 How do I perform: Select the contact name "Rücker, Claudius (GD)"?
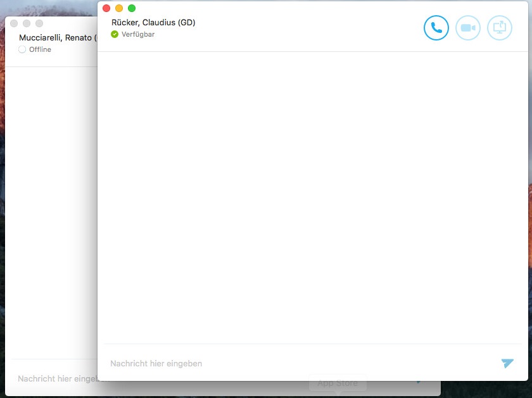[x=153, y=22]
